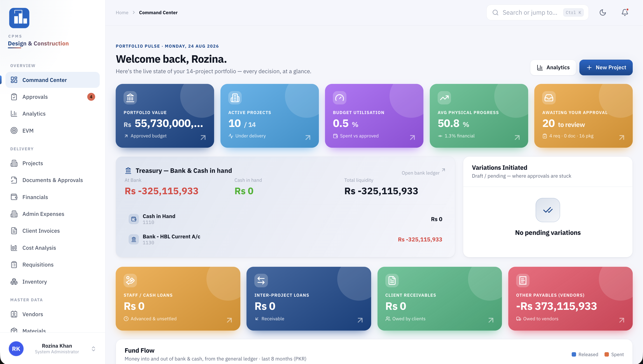Click the Released blue legend swatch
The width and height of the screenshot is (643, 364).
[x=574, y=354]
